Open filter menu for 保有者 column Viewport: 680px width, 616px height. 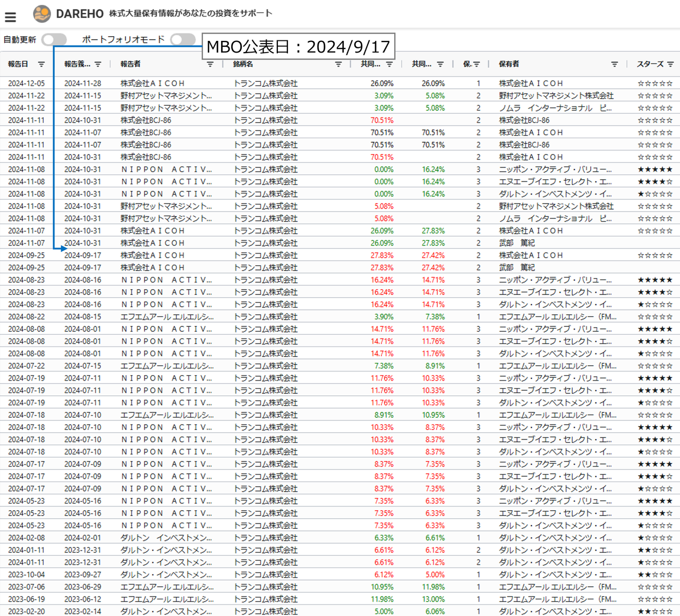pos(614,64)
